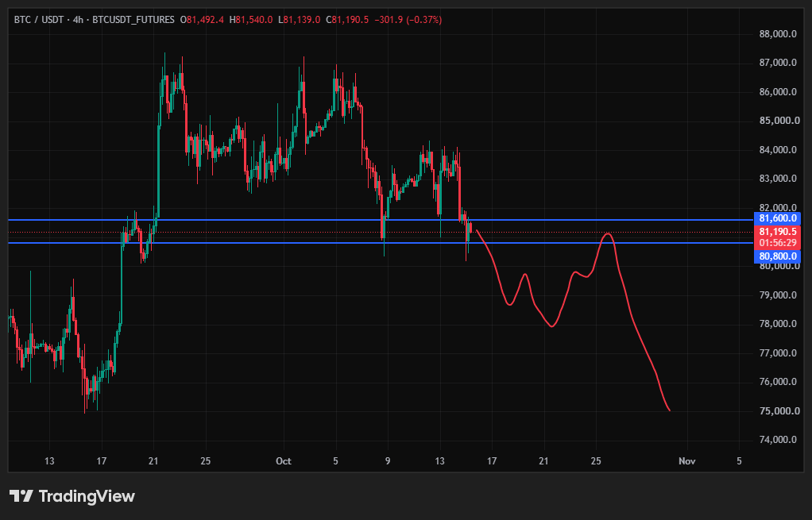This screenshot has height=520, width=812.
Task: Click the 79,000.0 price axis label
Action: coord(778,295)
